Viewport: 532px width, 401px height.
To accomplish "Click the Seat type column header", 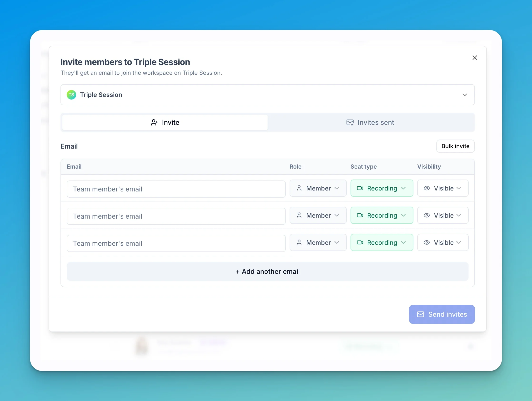I will 363,167.
